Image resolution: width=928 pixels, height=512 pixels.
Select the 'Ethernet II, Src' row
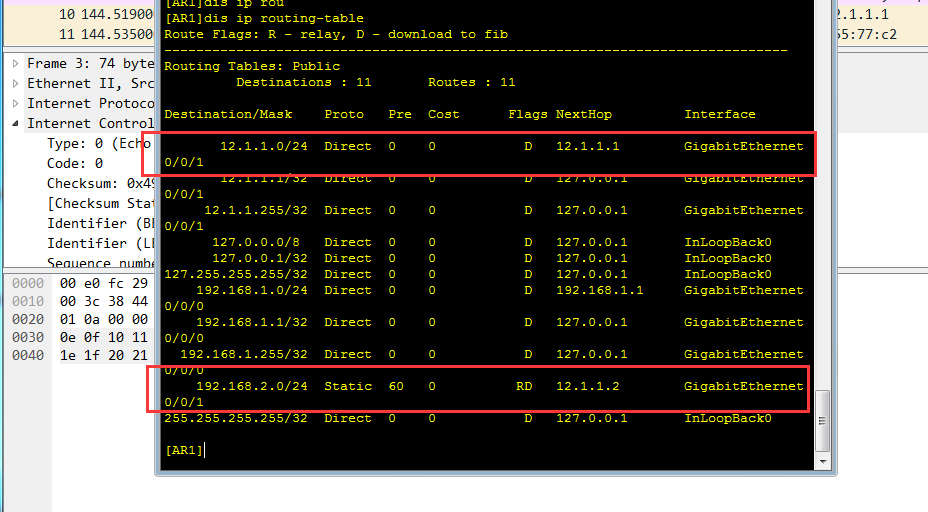(x=91, y=83)
